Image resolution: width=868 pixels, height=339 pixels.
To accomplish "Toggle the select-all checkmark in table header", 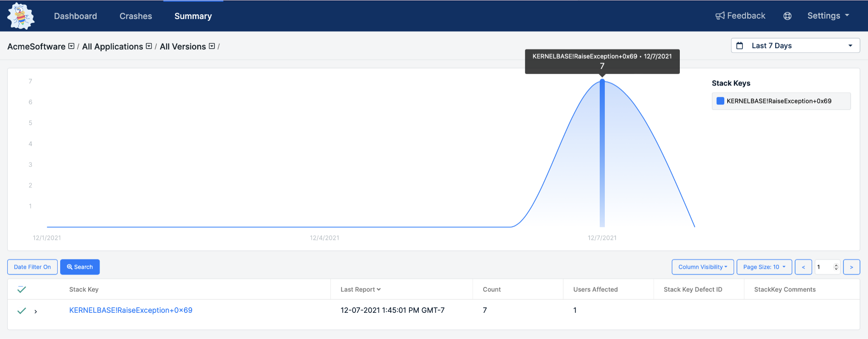I will click(x=22, y=289).
